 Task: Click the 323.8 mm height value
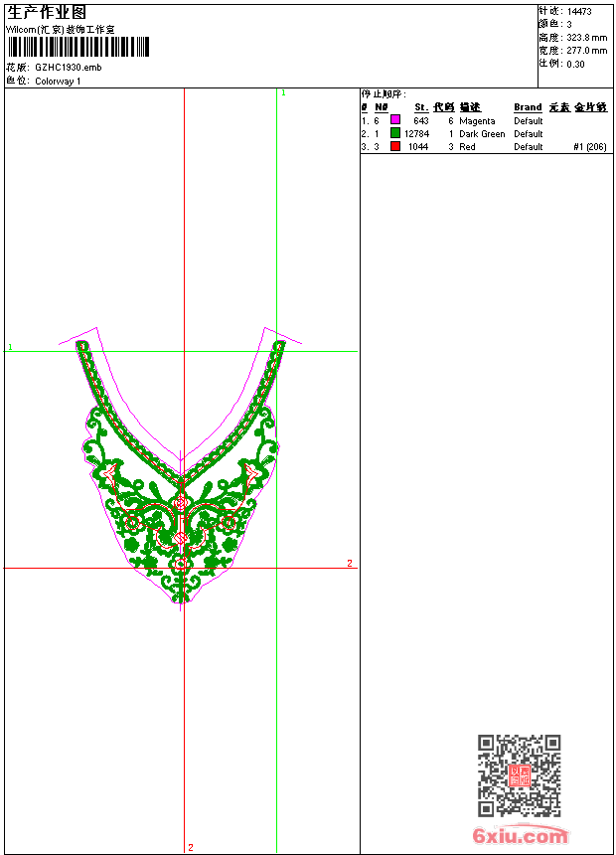point(586,37)
